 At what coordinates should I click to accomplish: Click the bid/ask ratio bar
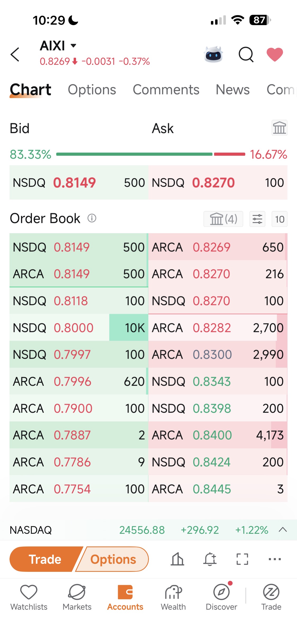151,154
